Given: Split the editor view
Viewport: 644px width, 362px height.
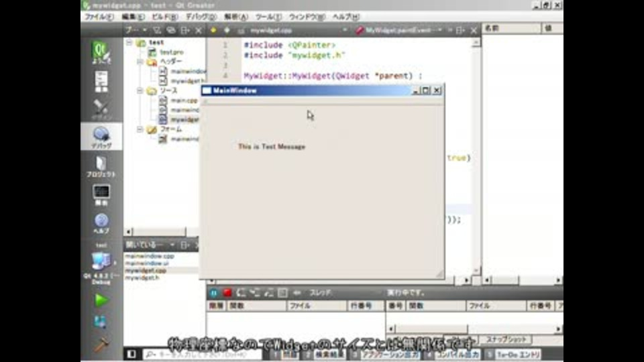Looking at the screenshot, I should pyautogui.click(x=460, y=30).
